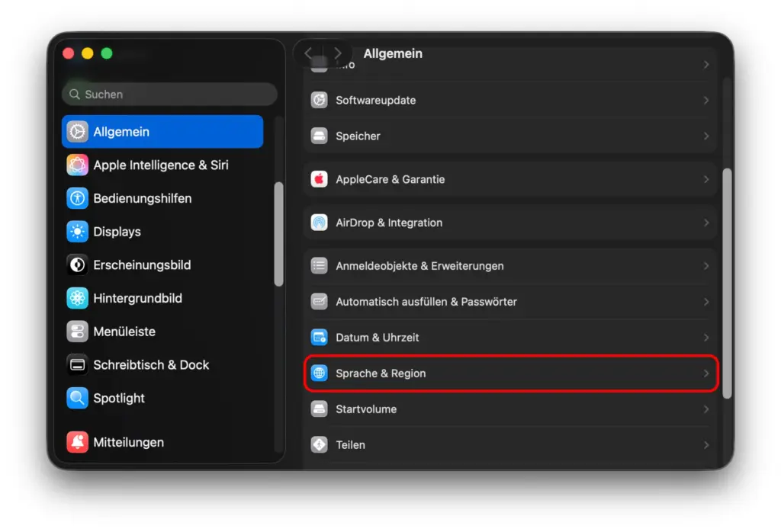Click the chevron on the Speicher row
This screenshot has width=781, height=532.
[x=706, y=136]
